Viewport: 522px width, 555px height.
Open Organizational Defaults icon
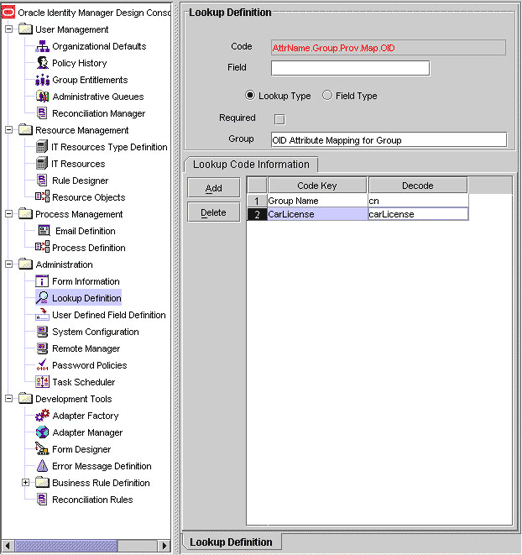[x=42, y=46]
